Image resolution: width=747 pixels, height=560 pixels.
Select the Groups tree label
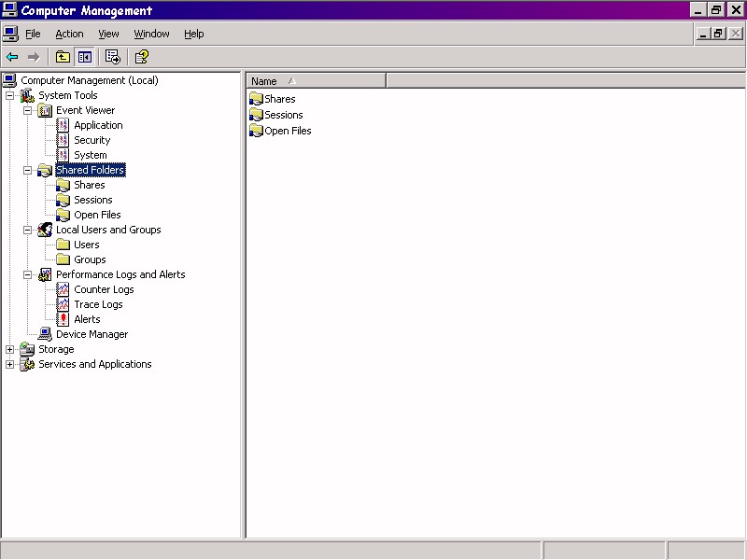coord(90,259)
